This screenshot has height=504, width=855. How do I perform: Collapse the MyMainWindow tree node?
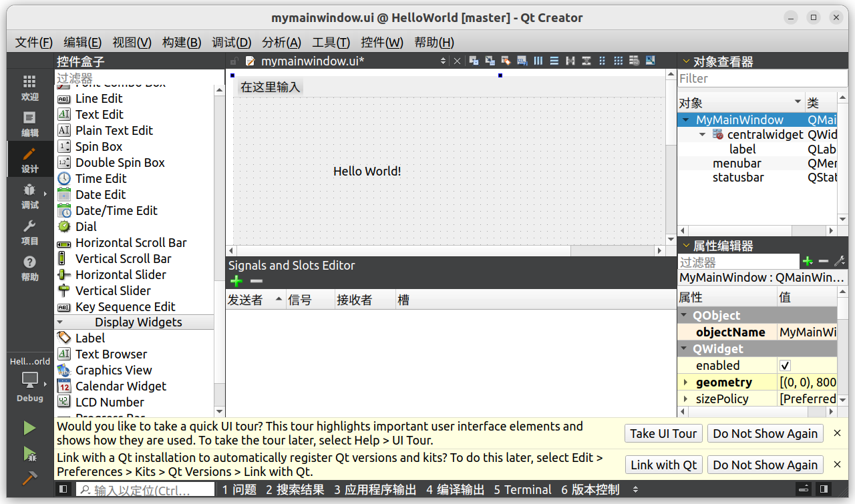pos(685,120)
